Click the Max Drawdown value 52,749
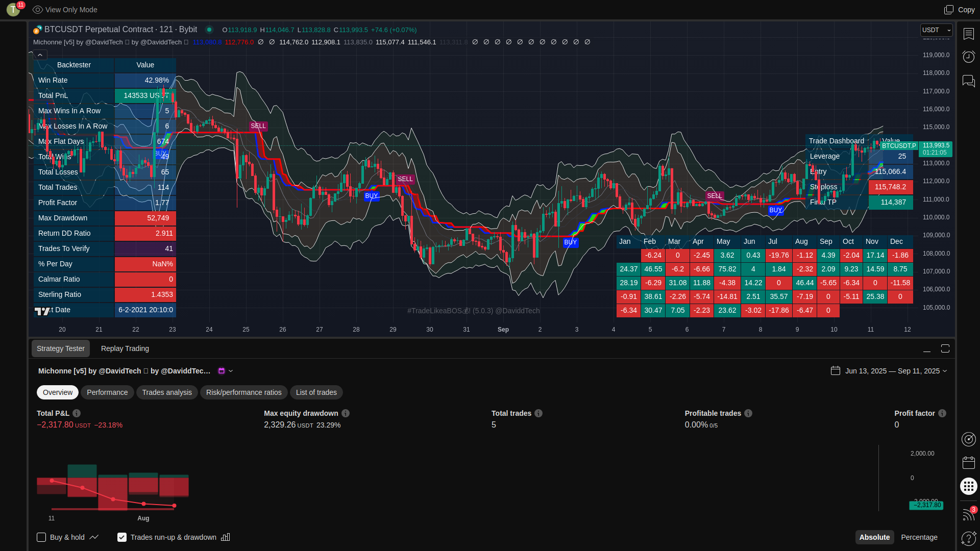Screen dimensions: 980x551 [145, 218]
